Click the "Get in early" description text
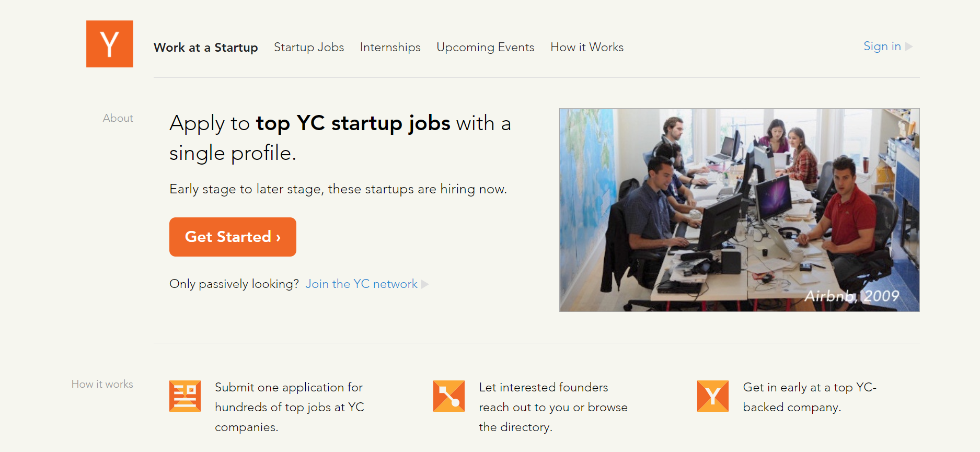Screen dimensions: 980x452 pyautogui.click(x=809, y=397)
